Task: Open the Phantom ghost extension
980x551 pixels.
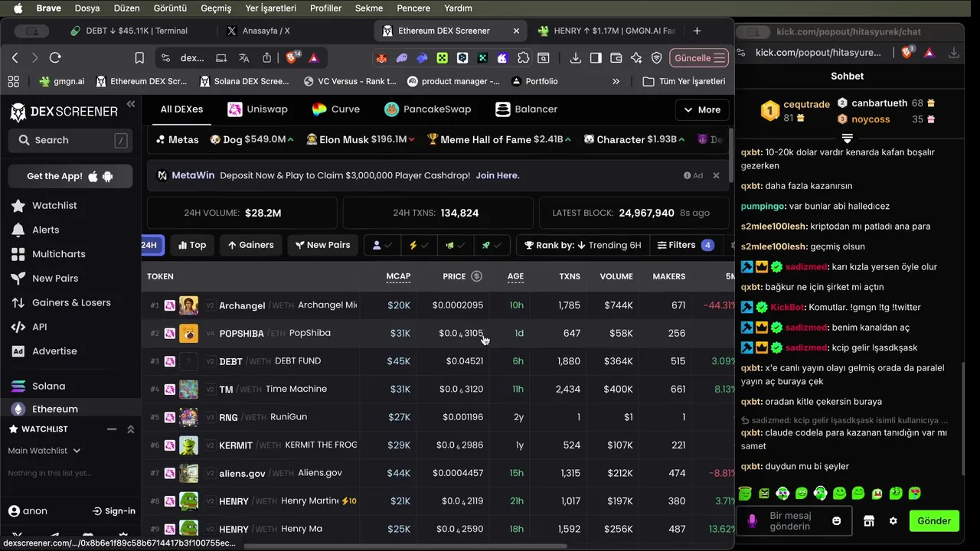Action: (x=402, y=58)
